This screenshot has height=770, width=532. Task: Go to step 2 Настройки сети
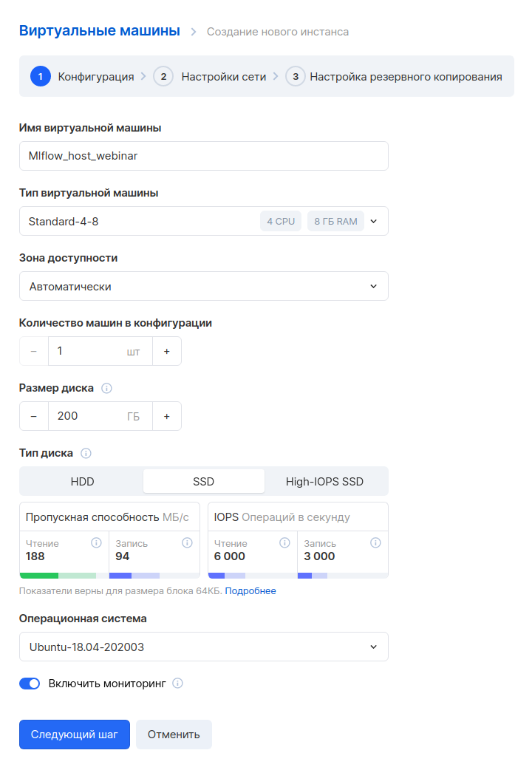[x=210, y=77]
